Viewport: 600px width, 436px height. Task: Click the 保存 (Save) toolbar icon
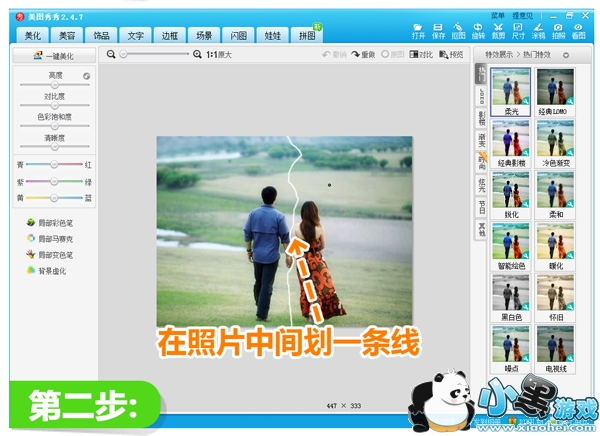[438, 30]
